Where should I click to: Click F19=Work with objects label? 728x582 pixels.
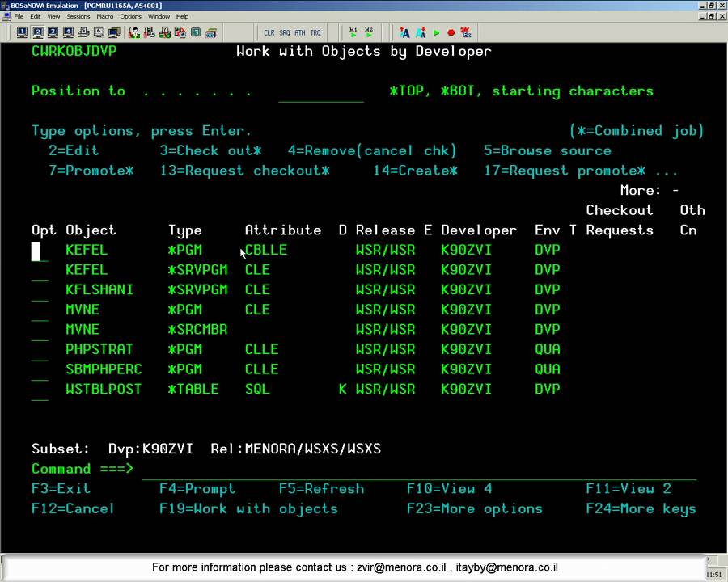click(x=248, y=508)
